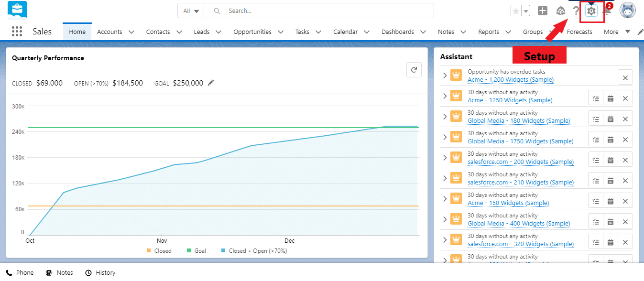Open the global actions plus icon
This screenshot has height=281, width=644.
coord(542,11)
